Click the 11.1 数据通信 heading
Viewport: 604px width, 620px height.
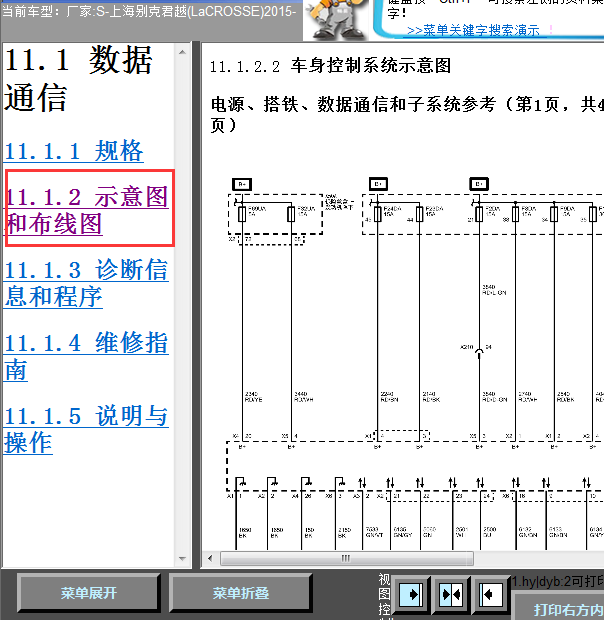(78, 78)
